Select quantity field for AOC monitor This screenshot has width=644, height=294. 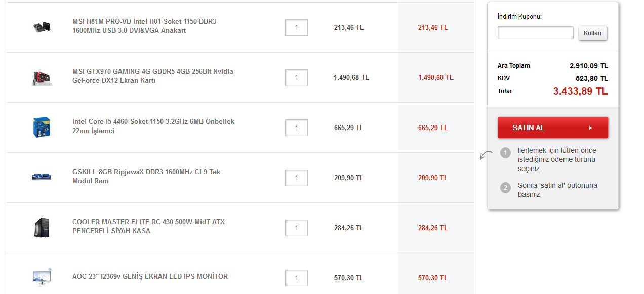296,278
